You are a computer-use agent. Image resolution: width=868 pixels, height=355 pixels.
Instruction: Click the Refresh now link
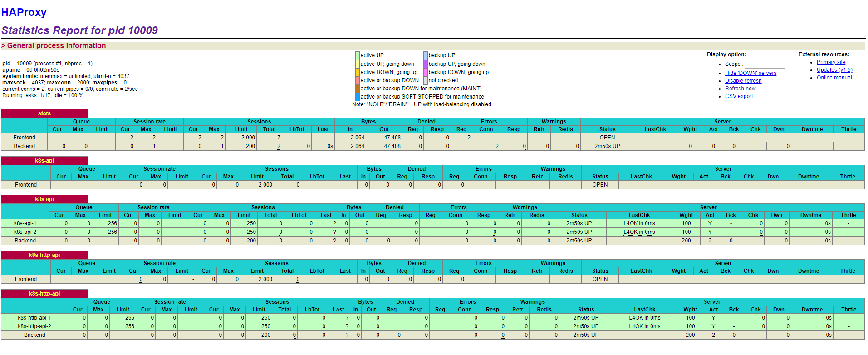click(740, 89)
